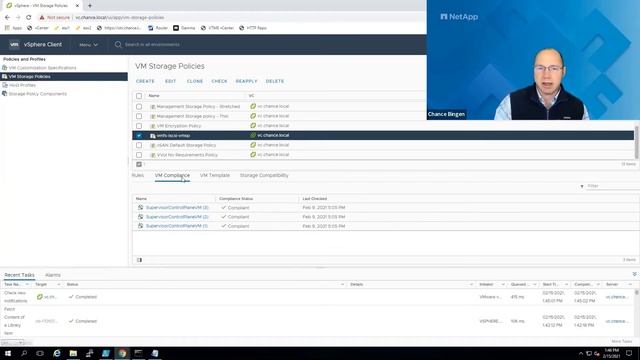Switch to the VM Template tab
This screenshot has height=360, width=640.
[x=215, y=176]
